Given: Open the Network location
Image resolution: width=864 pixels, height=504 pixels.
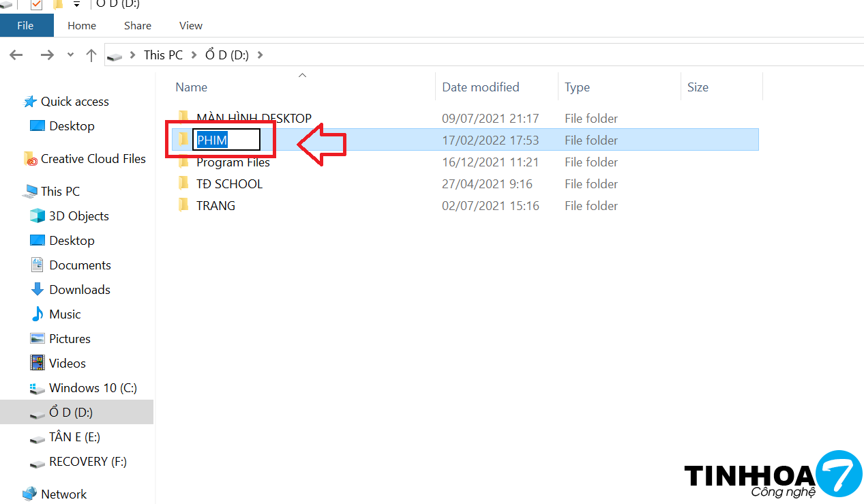Looking at the screenshot, I should [63, 494].
